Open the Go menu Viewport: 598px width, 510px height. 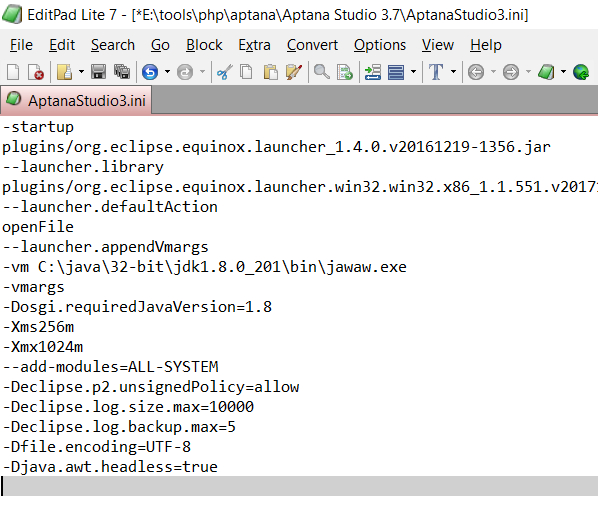(160, 45)
